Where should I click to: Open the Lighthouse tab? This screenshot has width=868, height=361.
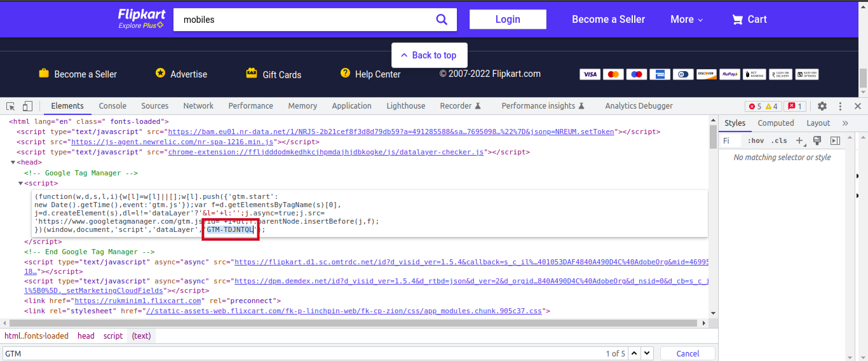point(406,106)
